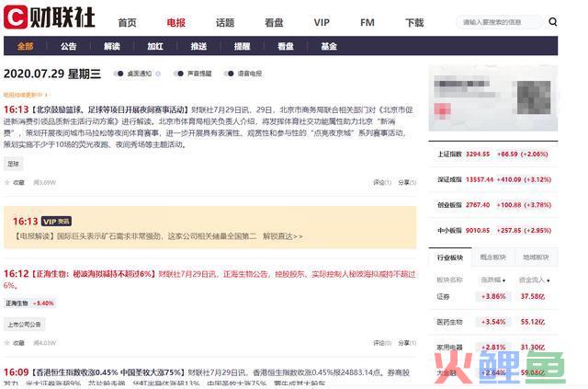Viewport: 588px width, 389px height.
Task: Open 北京鼓励篮球、足球 news headline
Action: (109, 109)
